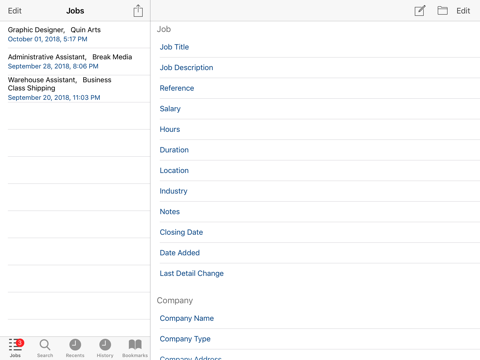Switch to the Recents tab
480x360 pixels.
(x=75, y=348)
